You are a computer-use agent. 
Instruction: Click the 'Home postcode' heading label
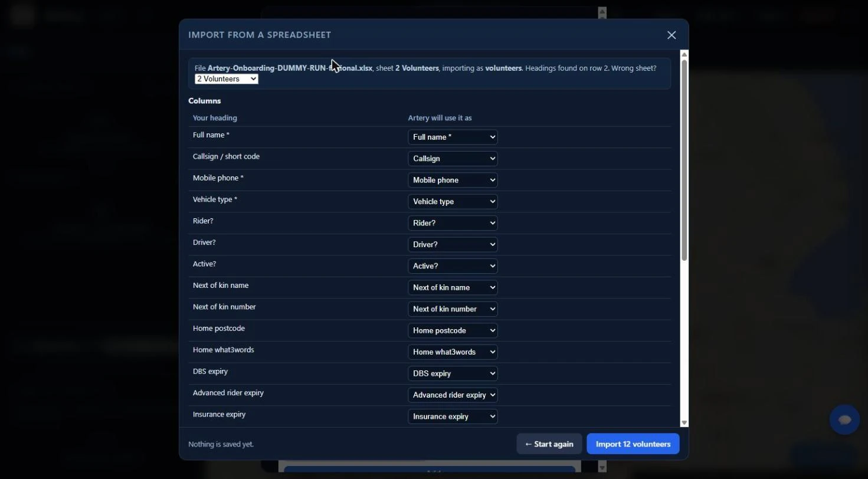pos(219,329)
